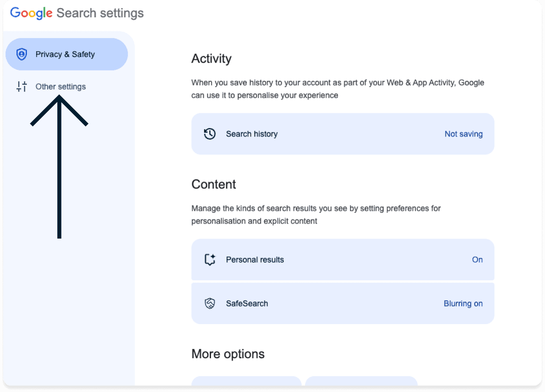Click the Personal results sparkle icon

(210, 259)
